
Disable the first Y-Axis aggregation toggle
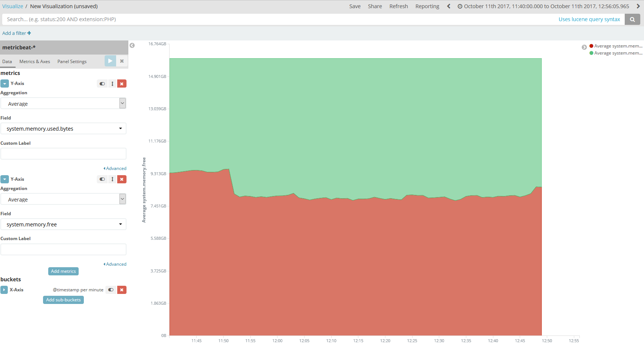(102, 84)
